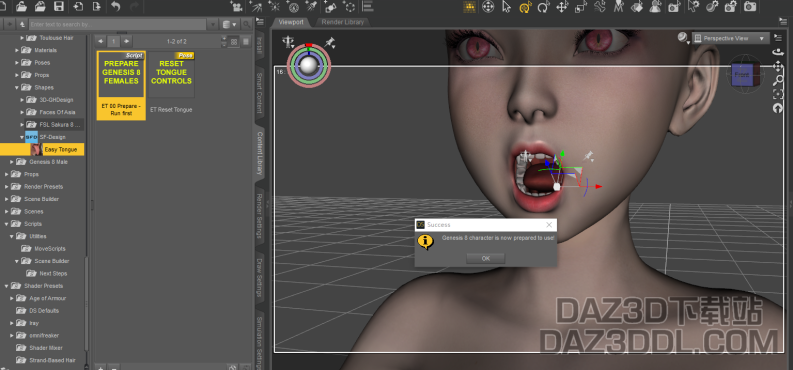Select the Translate tool icon
Viewport: 793px width, 370px height.
562,6
